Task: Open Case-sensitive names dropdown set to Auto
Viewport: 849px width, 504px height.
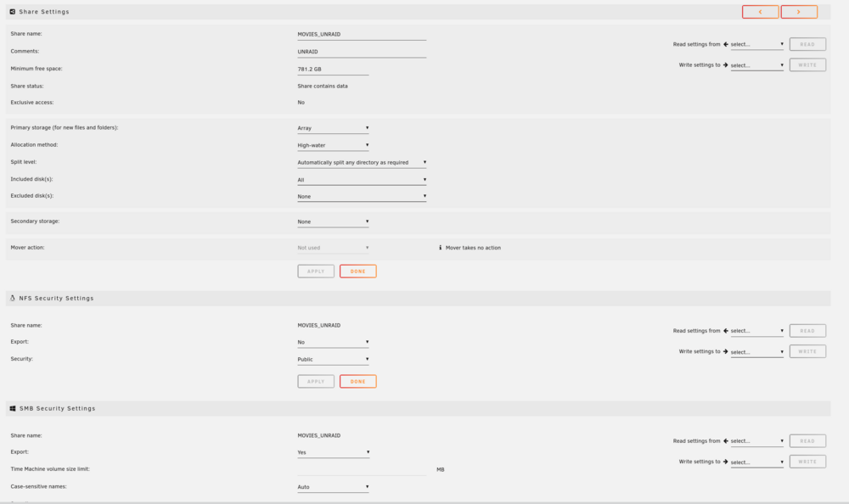Action: [x=333, y=487]
